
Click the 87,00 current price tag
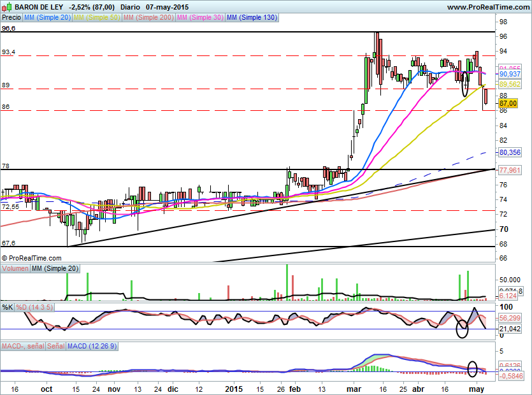[x=508, y=103]
